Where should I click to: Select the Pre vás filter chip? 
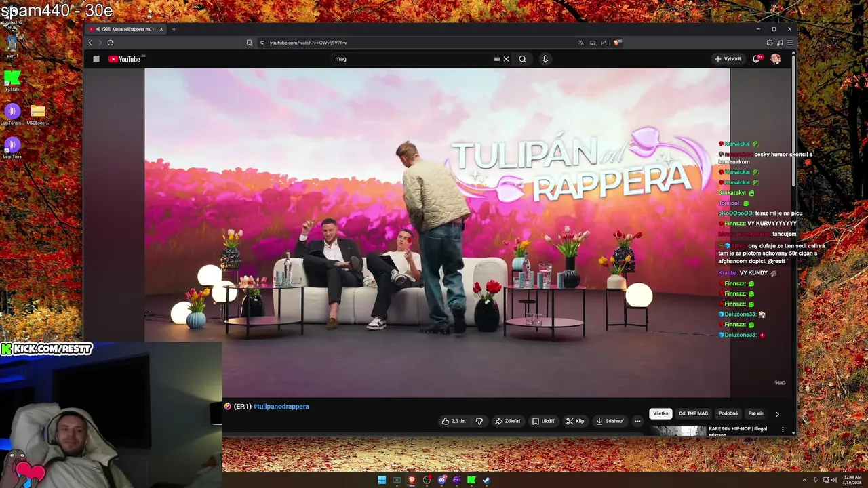(x=755, y=413)
